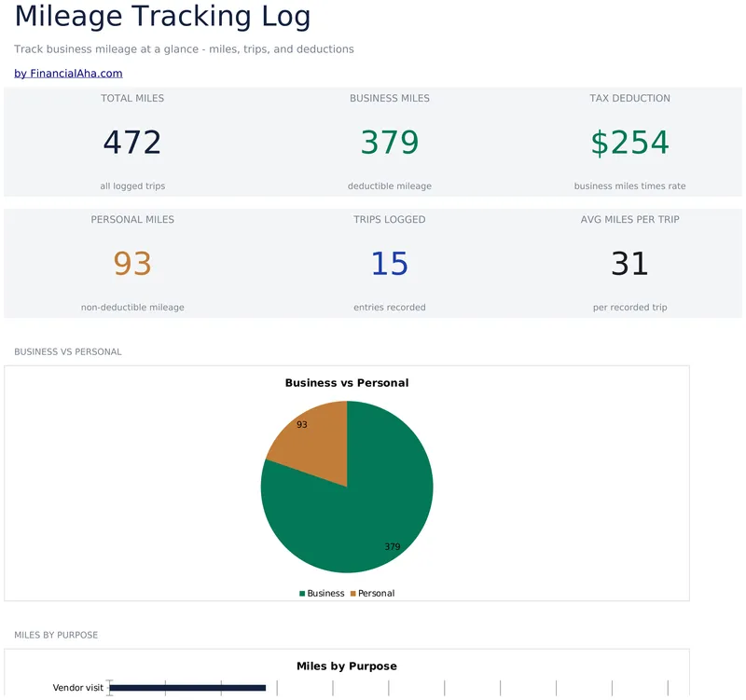Click the Mileage Tracking Log title
Viewport: 746px width, 700px height.
pos(162,17)
